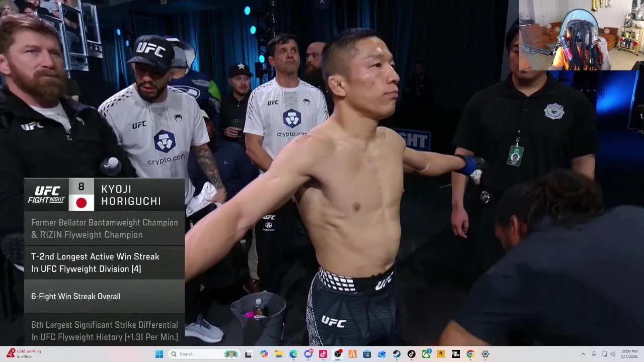Open the Windows Start menu
This screenshot has width=644, height=362.
[x=159, y=354]
